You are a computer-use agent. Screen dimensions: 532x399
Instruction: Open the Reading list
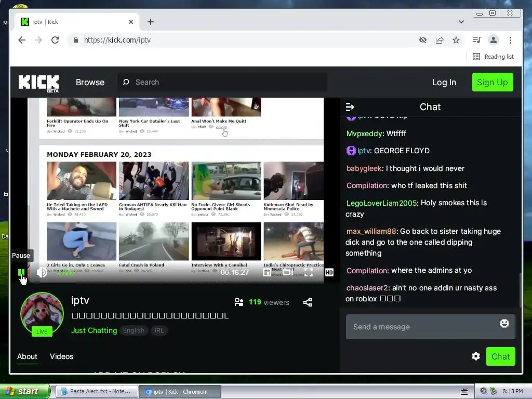(x=493, y=57)
